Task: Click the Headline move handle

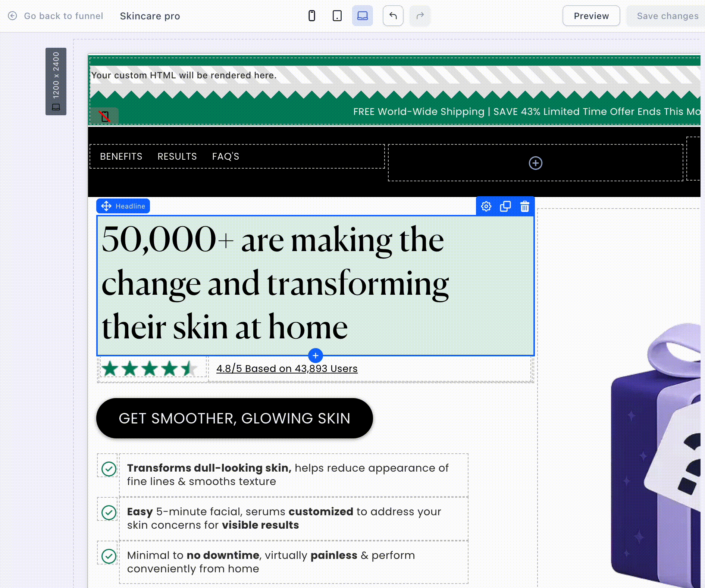Action: point(106,206)
